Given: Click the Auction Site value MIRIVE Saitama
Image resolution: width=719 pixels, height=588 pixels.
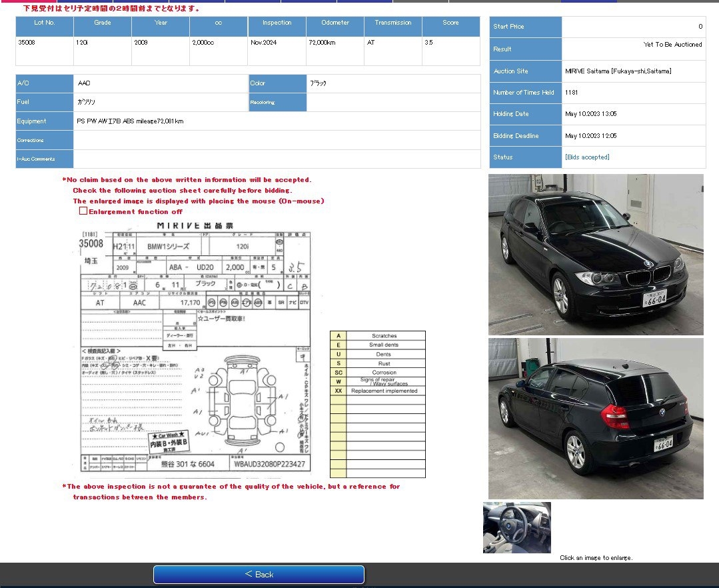Looking at the screenshot, I should coord(618,71).
